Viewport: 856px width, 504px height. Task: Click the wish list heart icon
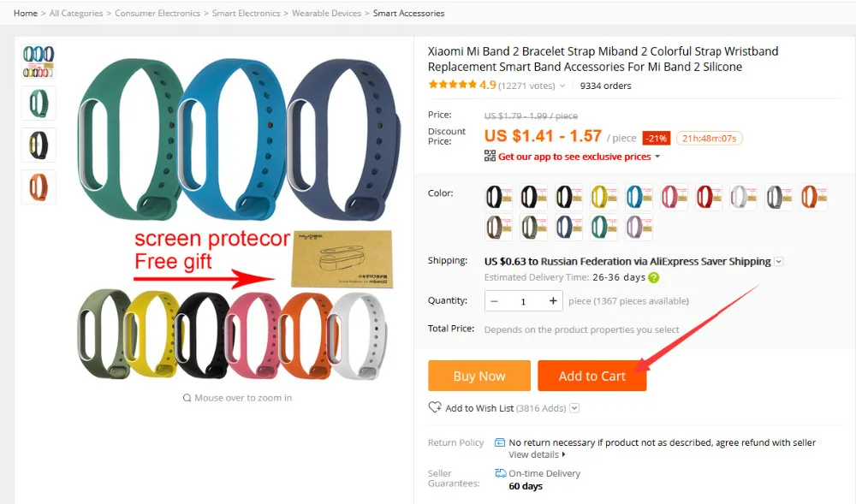pyautogui.click(x=435, y=407)
